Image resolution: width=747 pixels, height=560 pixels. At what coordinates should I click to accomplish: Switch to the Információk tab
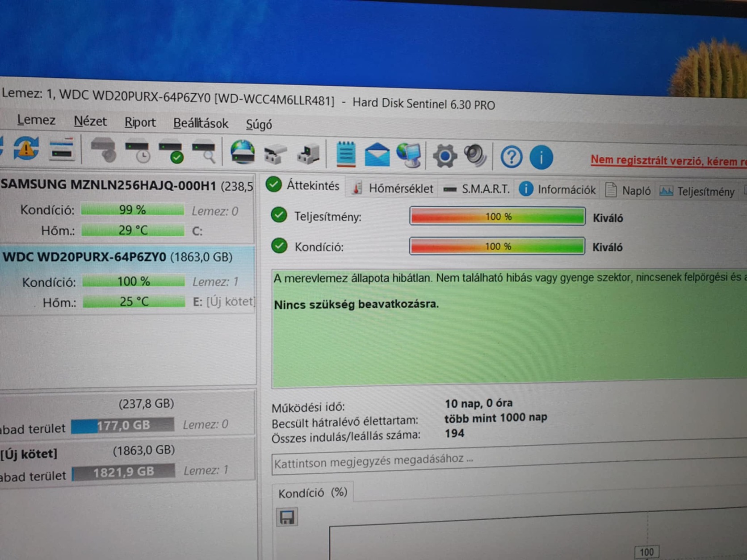558,190
